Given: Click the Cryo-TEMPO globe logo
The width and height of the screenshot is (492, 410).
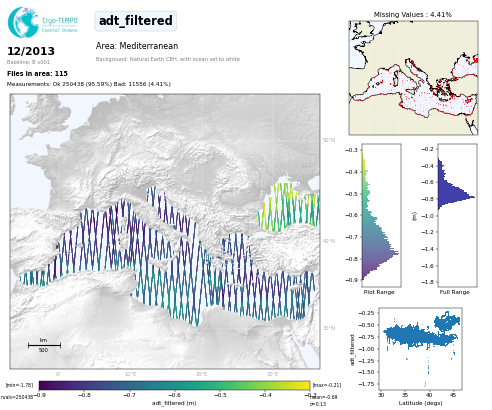Looking at the screenshot, I should point(23,22).
